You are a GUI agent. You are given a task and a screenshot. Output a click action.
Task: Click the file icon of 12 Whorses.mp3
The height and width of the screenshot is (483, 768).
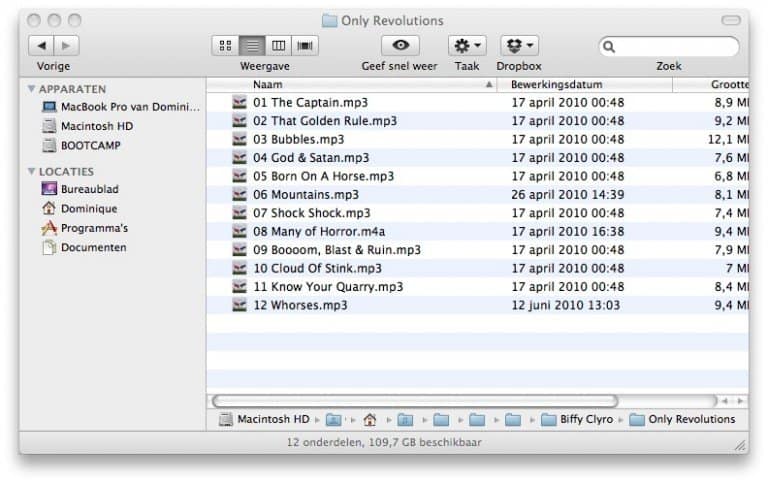[x=239, y=305]
